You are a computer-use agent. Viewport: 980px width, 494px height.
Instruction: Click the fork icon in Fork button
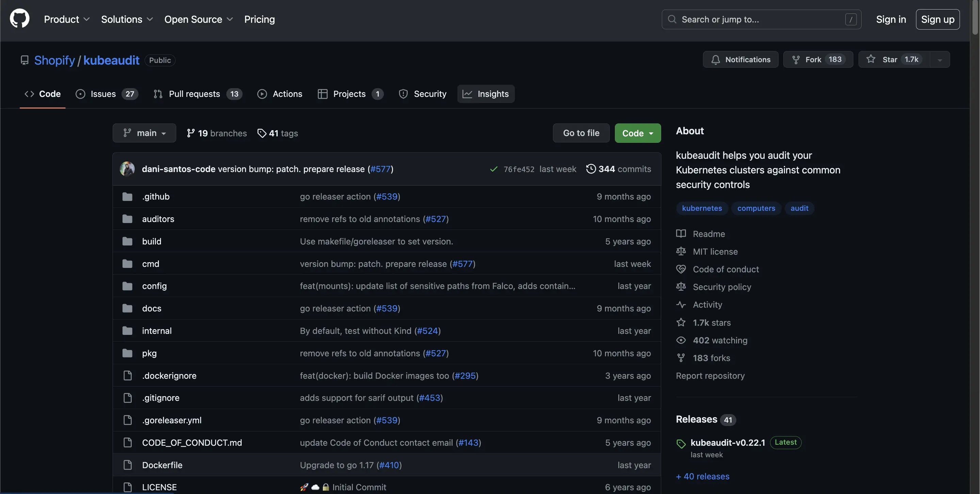(796, 59)
